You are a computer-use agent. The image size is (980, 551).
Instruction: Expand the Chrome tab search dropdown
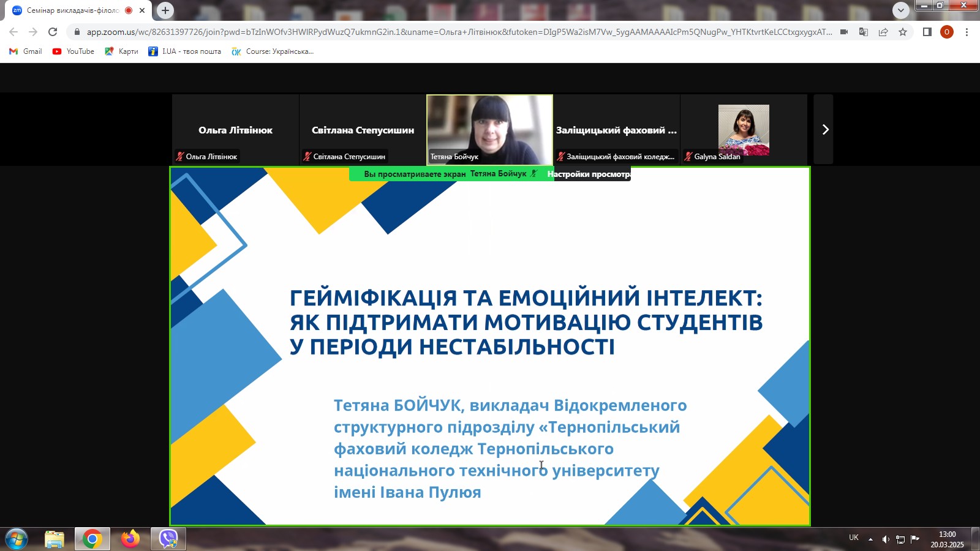(x=900, y=10)
